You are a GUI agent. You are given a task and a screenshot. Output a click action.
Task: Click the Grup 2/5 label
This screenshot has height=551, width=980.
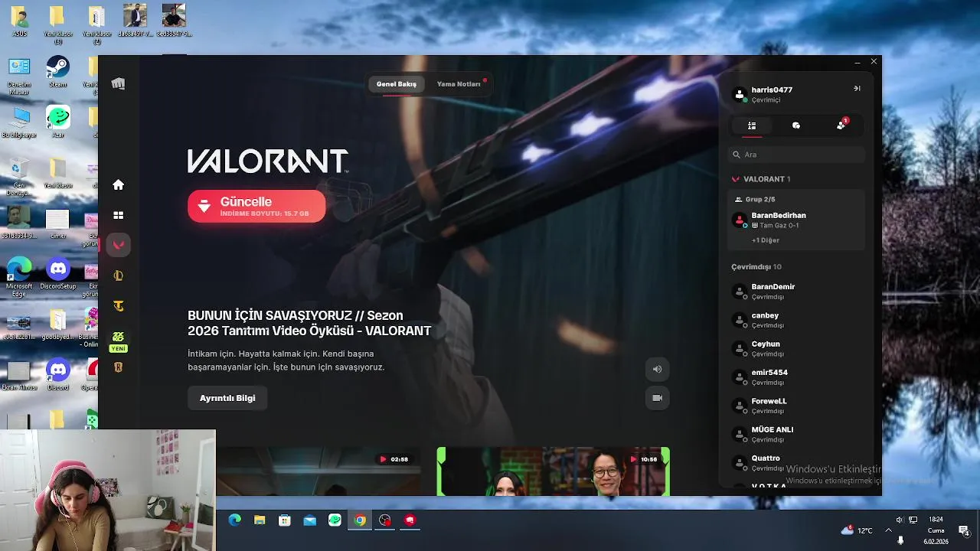click(760, 199)
